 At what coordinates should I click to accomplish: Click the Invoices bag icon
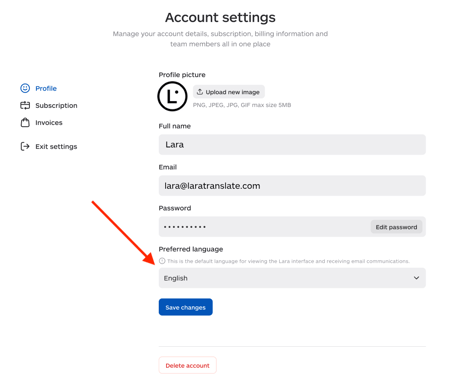[25, 122]
